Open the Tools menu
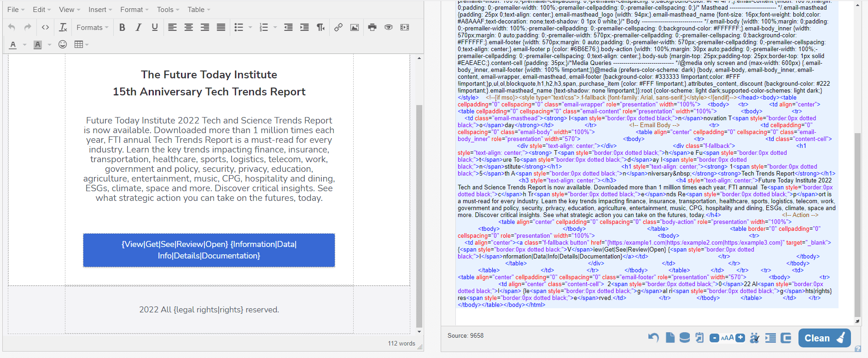 [168, 9]
